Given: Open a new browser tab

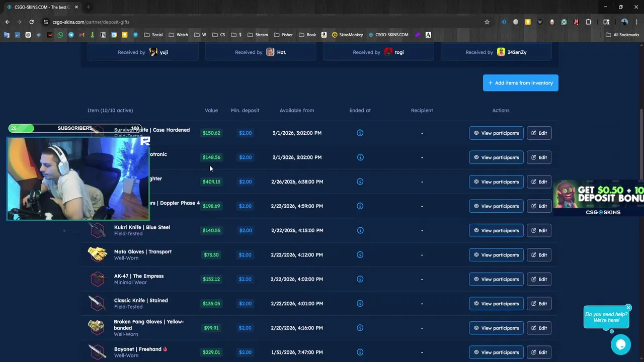Looking at the screenshot, I should pyautogui.click(x=88, y=7).
